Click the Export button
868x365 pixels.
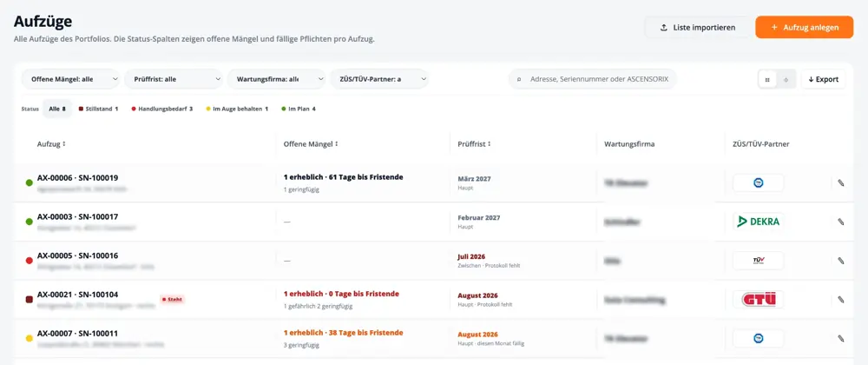[823, 79]
